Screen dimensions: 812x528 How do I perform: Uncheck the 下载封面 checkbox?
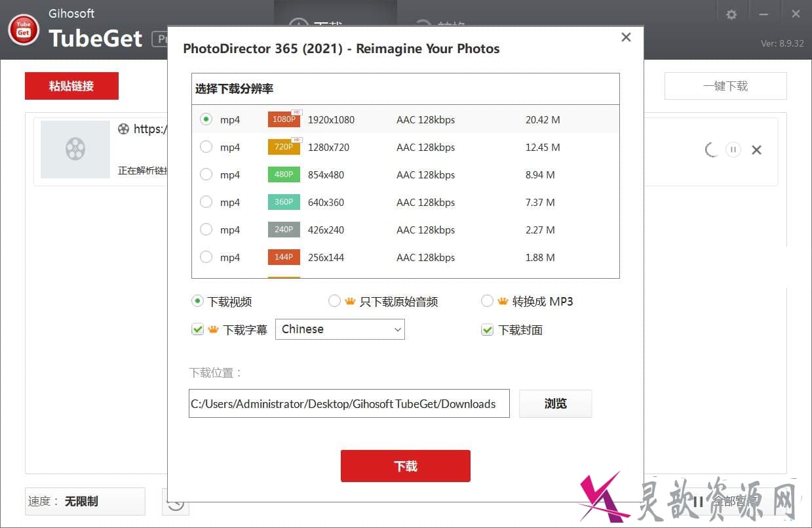[x=487, y=329]
